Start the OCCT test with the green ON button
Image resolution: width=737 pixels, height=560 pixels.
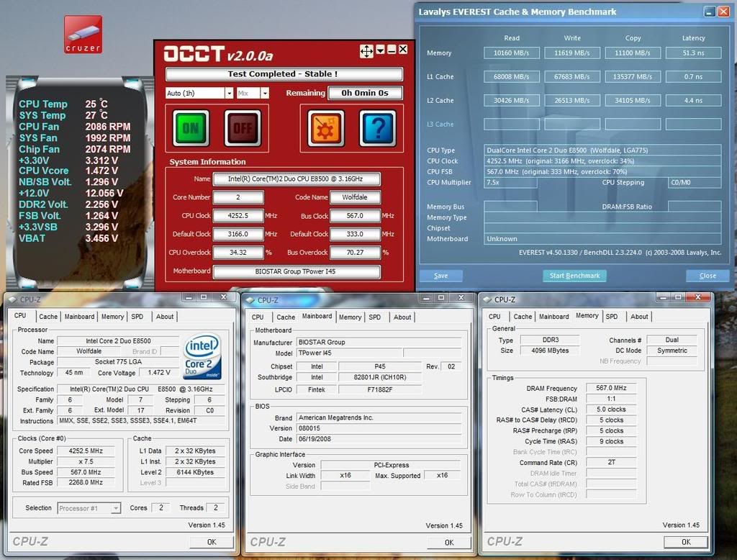(191, 128)
